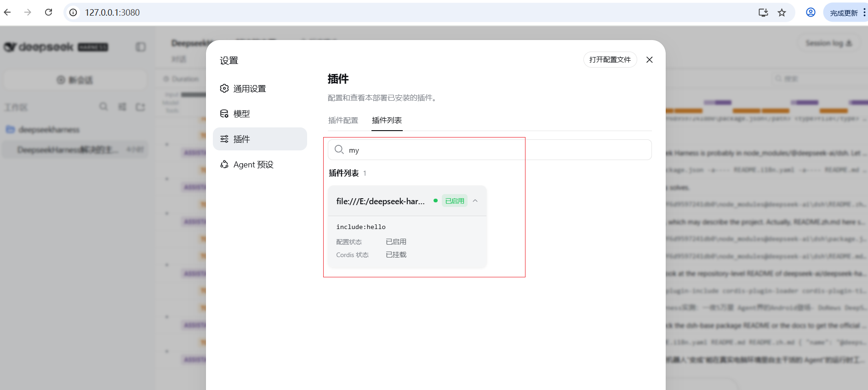Screen dimensions: 868x390
Task: Click the Agent 预设 icon
Action: pos(224,164)
